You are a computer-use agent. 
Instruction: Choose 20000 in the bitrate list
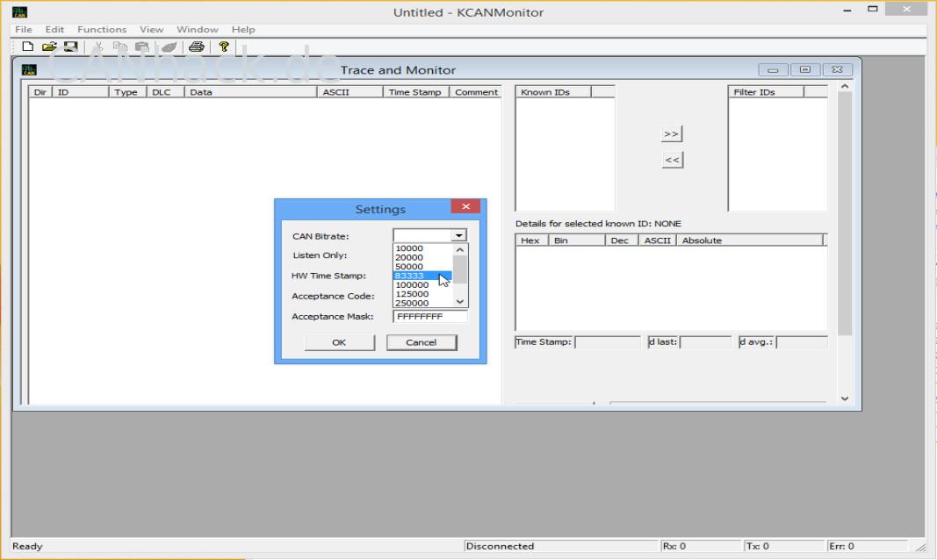coord(422,257)
